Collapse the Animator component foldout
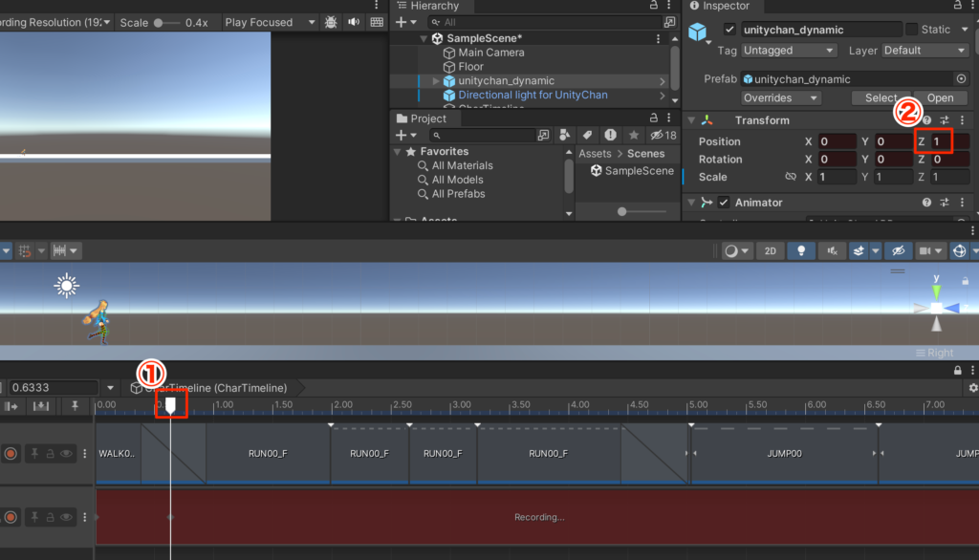This screenshot has height=560, width=979. click(x=691, y=203)
